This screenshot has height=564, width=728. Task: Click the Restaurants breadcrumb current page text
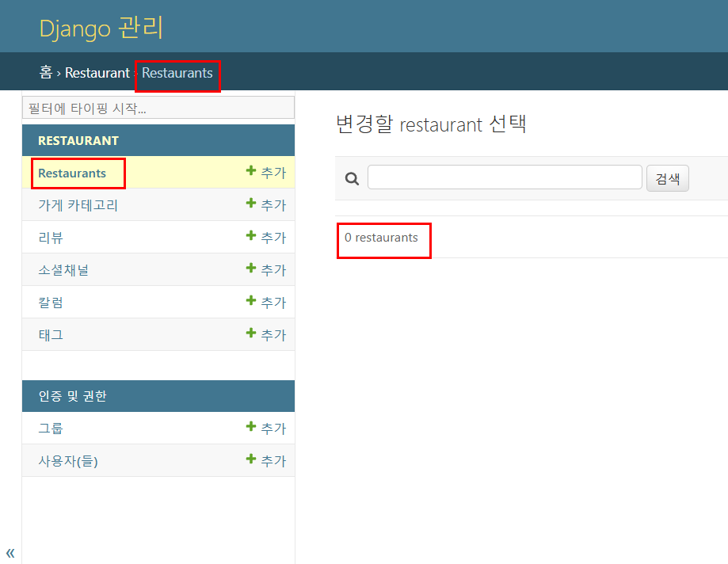(177, 73)
